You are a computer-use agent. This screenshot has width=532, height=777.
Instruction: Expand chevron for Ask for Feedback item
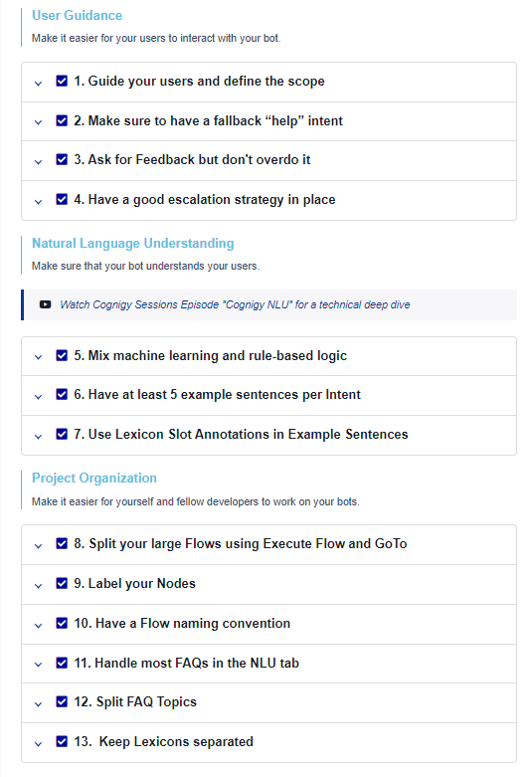coord(38,161)
